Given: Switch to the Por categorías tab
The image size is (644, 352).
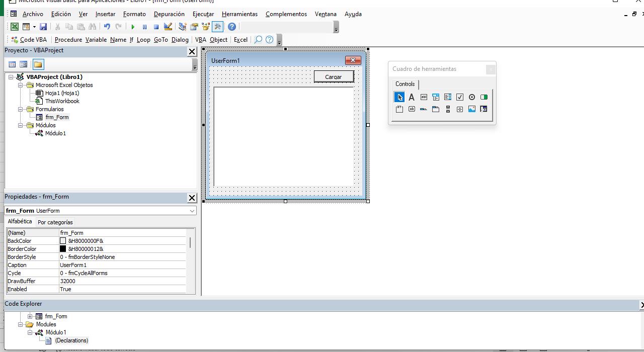Looking at the screenshot, I should coord(55,222).
